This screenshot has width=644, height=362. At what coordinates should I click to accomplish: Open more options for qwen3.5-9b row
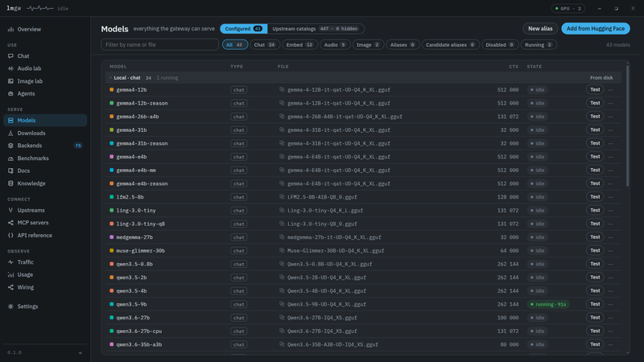tap(611, 305)
